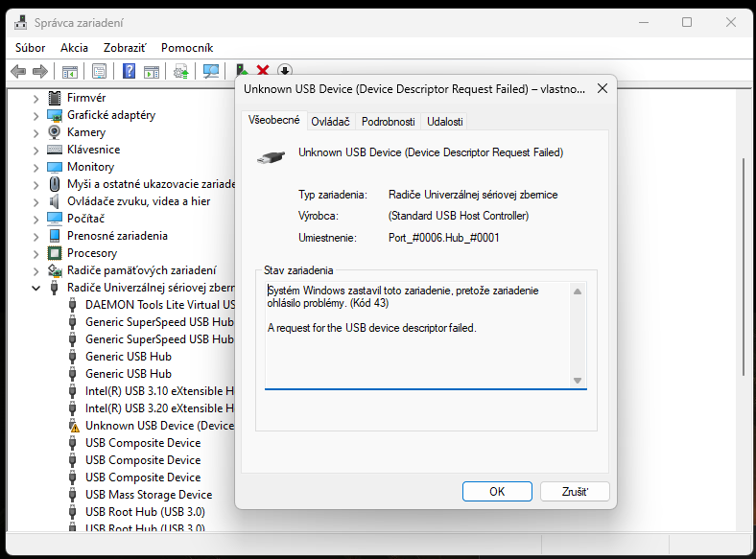756x559 pixels.
Task: Expand the Procesory category
Action: tap(36, 253)
